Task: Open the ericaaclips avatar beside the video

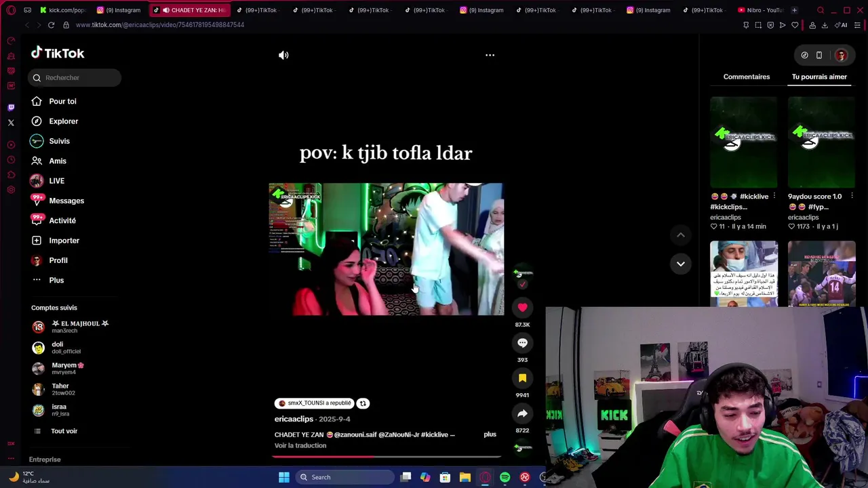Action: click(521, 274)
